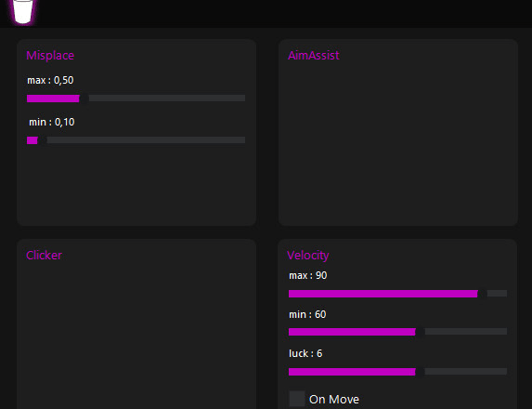532x409 pixels.
Task: Enable the On Move checkbox
Action: tap(297, 399)
